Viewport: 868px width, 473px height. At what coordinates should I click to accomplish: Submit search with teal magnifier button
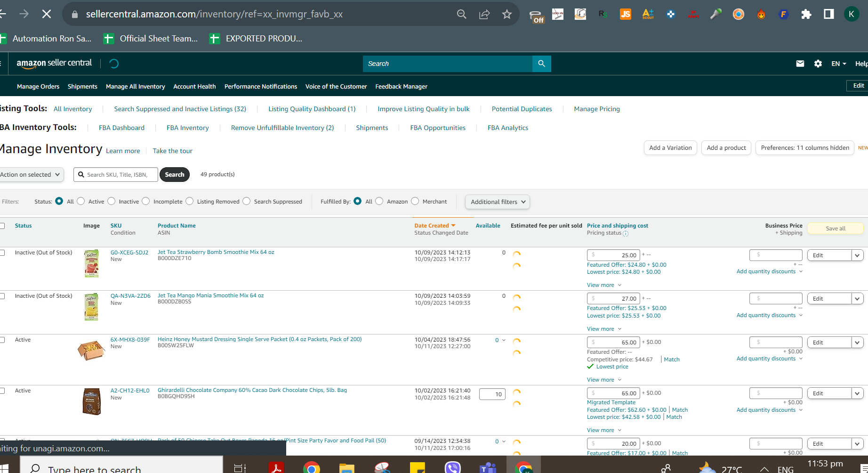[542, 64]
